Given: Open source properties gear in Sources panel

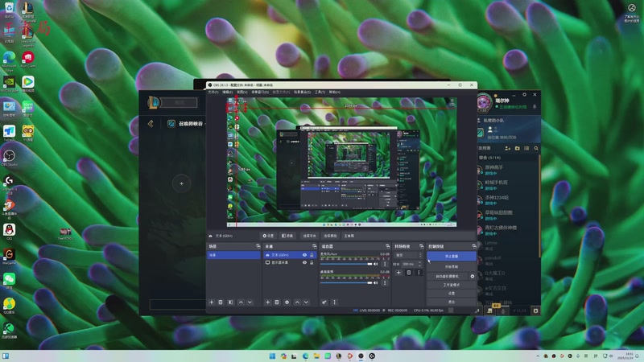Looking at the screenshot, I should (287, 302).
